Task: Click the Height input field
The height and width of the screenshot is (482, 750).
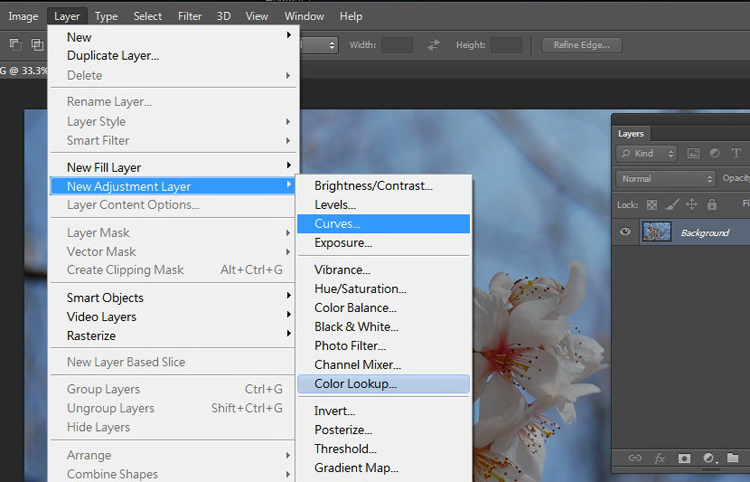Action: tap(507, 45)
